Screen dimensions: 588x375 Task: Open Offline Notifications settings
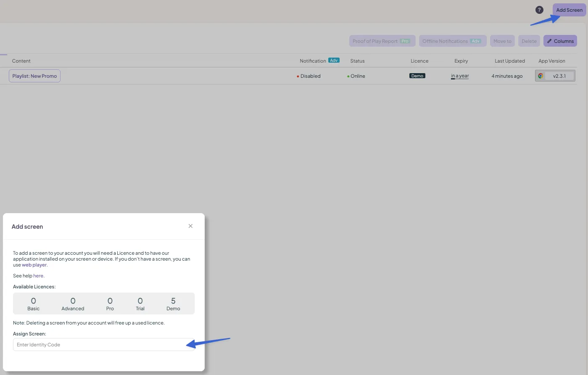pyautogui.click(x=453, y=41)
